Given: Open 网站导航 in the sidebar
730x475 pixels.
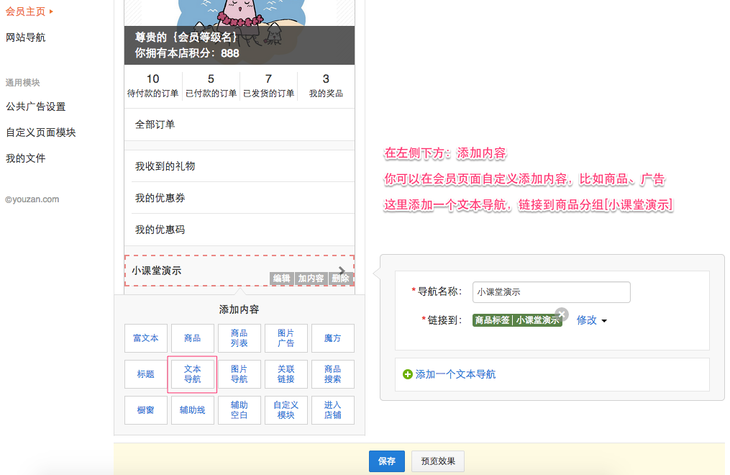Looking at the screenshot, I should 25,37.
